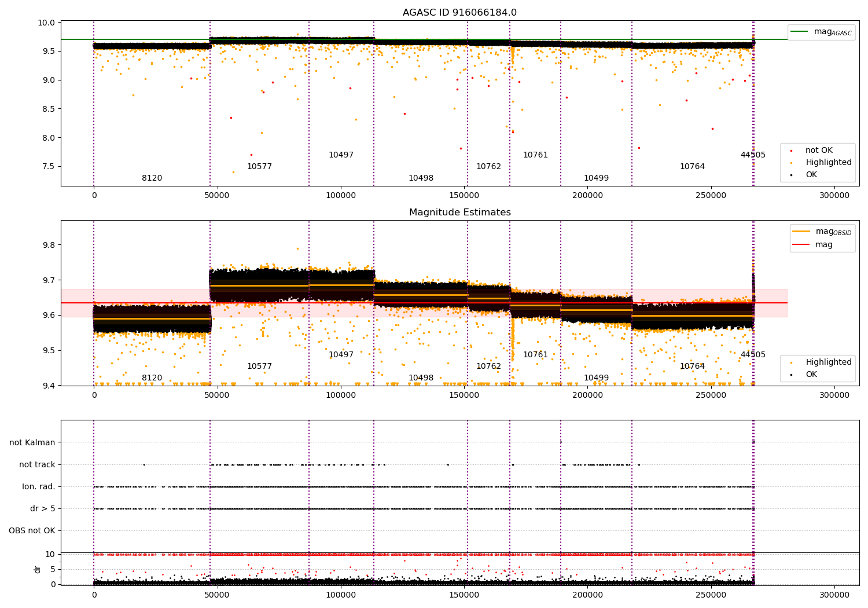Click OBSID label 10577 in magnitude estimates plot
The image size is (868, 608).
click(x=259, y=367)
